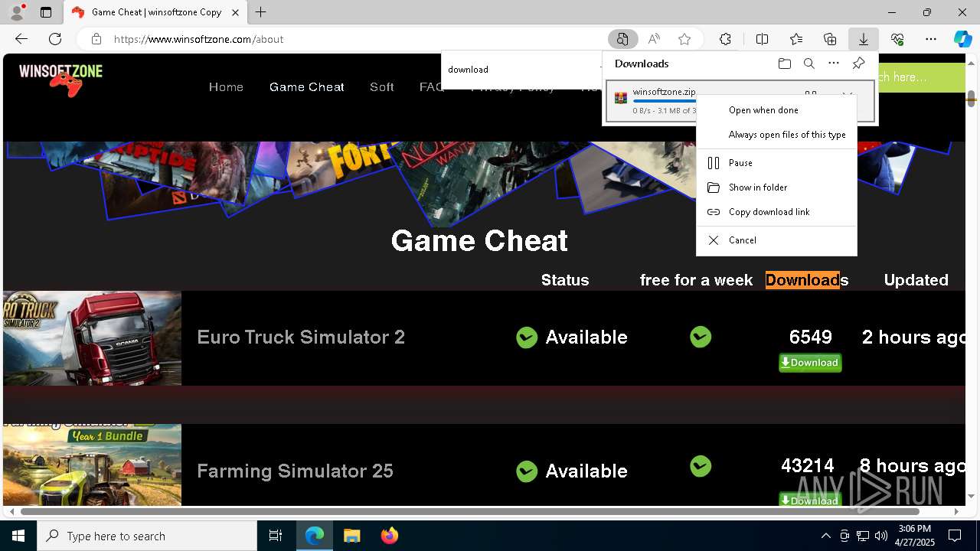Click the winsoftzone.zip file name
This screenshot has height=551, width=980.
pyautogui.click(x=664, y=92)
